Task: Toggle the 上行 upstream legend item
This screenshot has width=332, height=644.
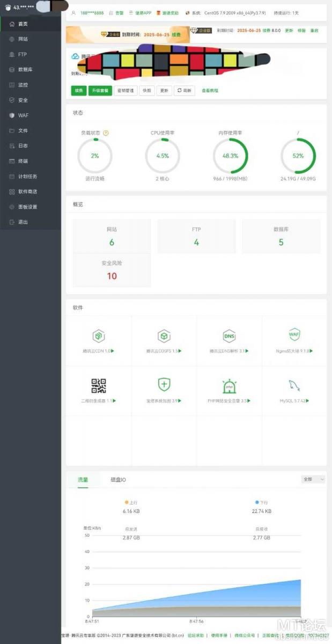Action: point(131,502)
